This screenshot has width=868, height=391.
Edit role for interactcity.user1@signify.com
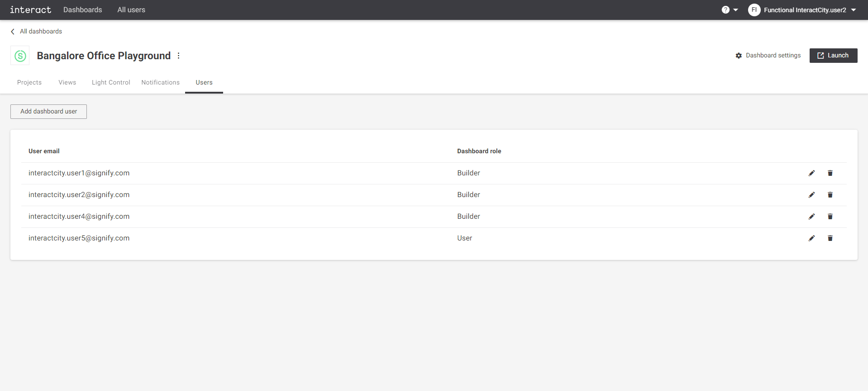811,173
